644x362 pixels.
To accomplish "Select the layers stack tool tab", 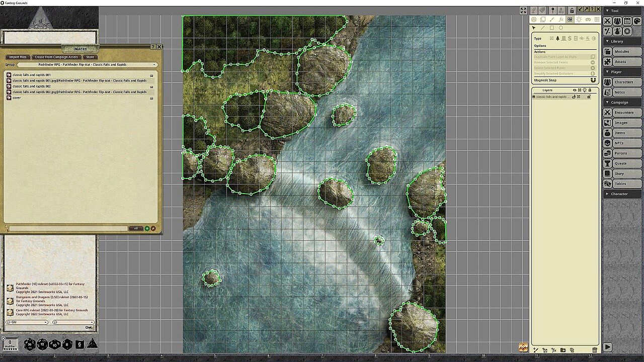I will [x=543, y=20].
